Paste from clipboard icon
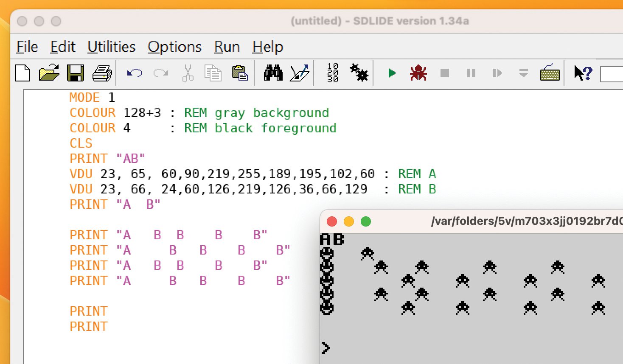This screenshot has width=623, height=364. [239, 73]
